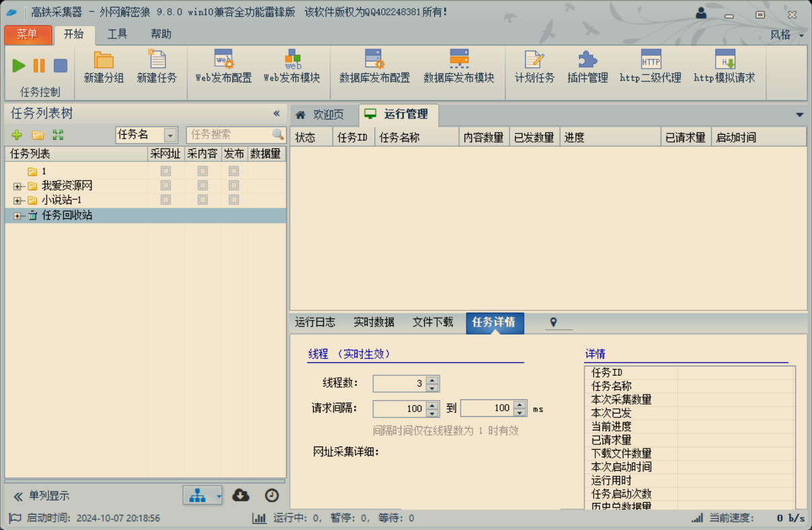This screenshot has width=812, height=530.
Task: Click user account icon in title bar
Action: (x=701, y=13)
